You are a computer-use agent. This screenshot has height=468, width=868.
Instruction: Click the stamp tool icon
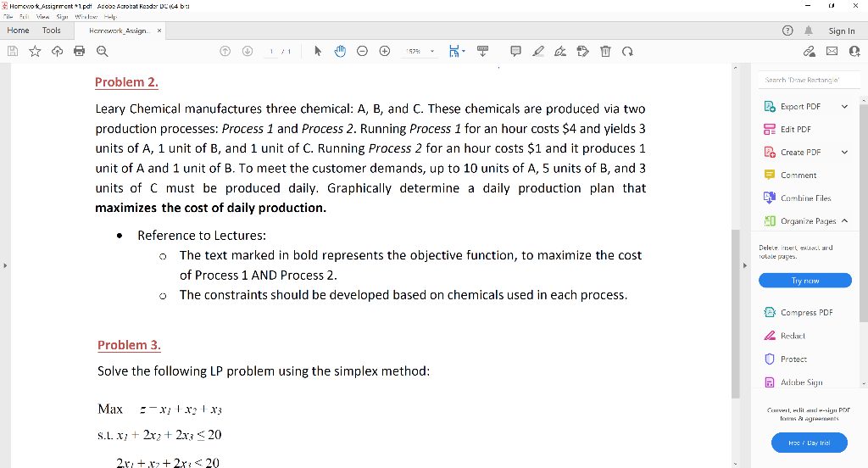pyautogui.click(x=582, y=52)
